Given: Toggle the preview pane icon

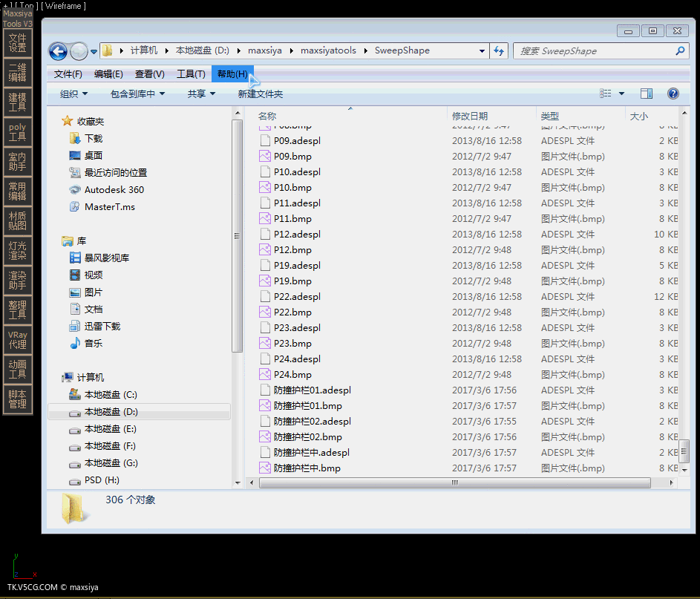Looking at the screenshot, I should 647,94.
